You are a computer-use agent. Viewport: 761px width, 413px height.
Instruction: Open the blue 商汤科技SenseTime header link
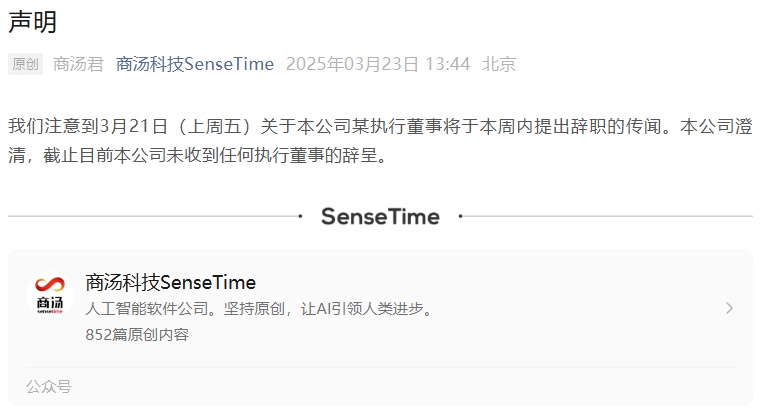[x=195, y=64]
